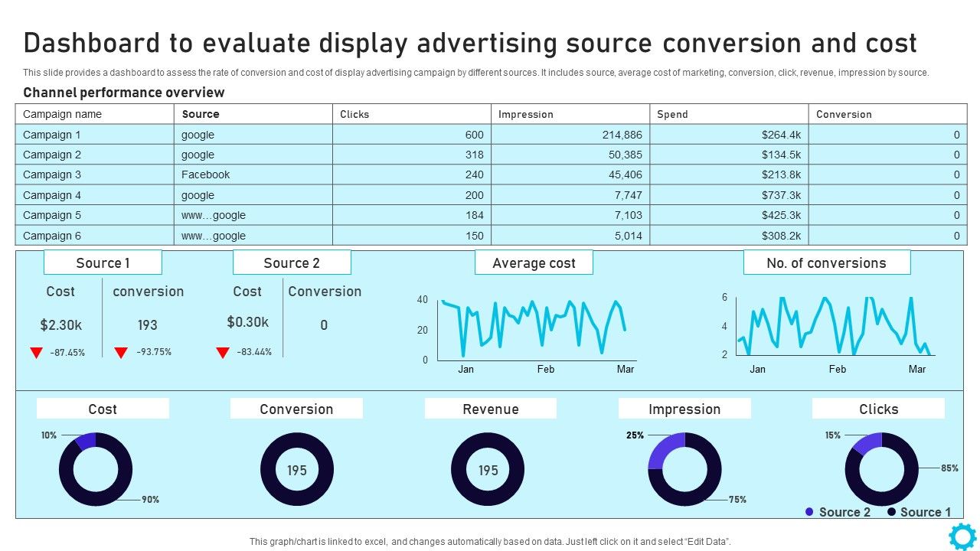Select the Campaign 5 cell
The width and height of the screenshot is (980, 551).
coord(95,215)
